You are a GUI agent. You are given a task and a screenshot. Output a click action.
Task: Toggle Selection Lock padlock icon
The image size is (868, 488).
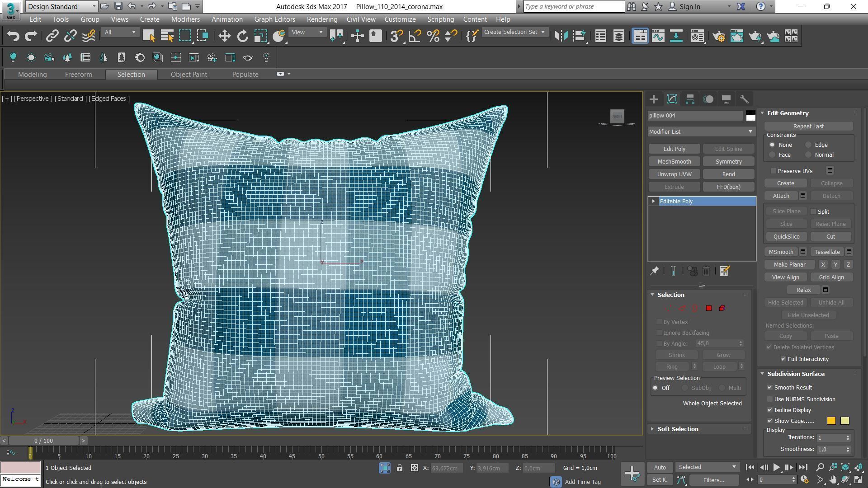point(400,468)
